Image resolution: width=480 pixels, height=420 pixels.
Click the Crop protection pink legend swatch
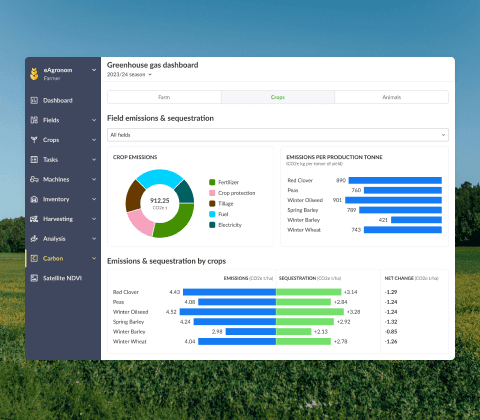click(212, 193)
